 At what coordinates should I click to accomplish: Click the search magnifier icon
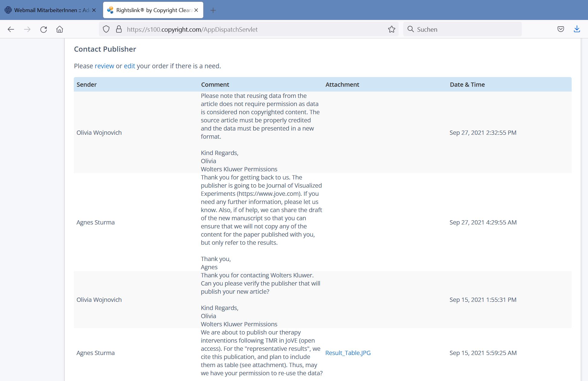point(410,29)
